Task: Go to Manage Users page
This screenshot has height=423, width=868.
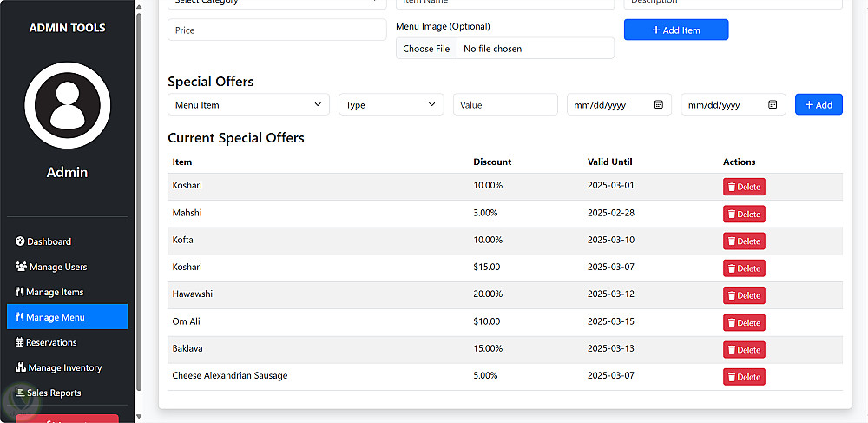Action: pos(57,267)
